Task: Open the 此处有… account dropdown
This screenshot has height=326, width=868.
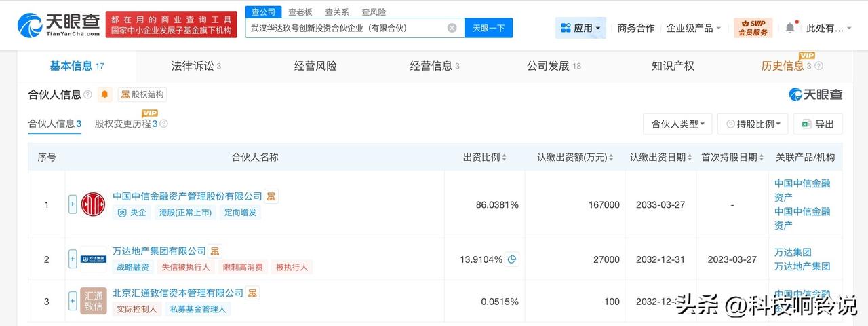Action: (x=829, y=28)
